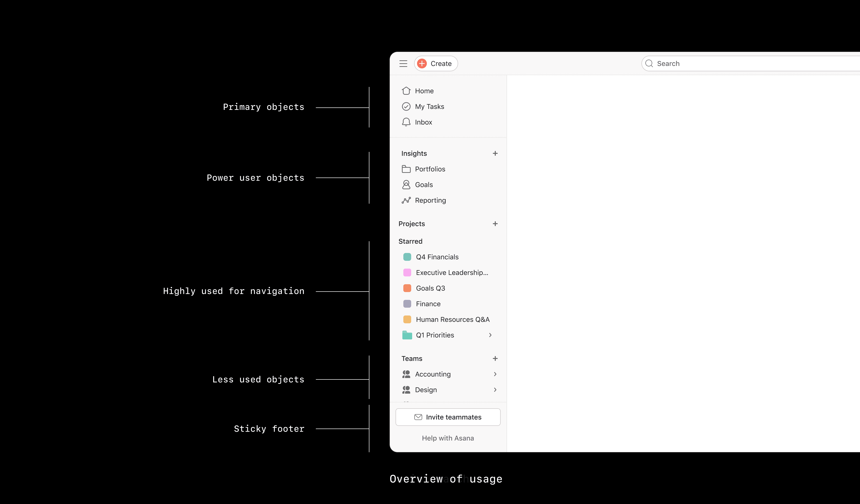Open the Human Resources Q&A project

coord(452,320)
